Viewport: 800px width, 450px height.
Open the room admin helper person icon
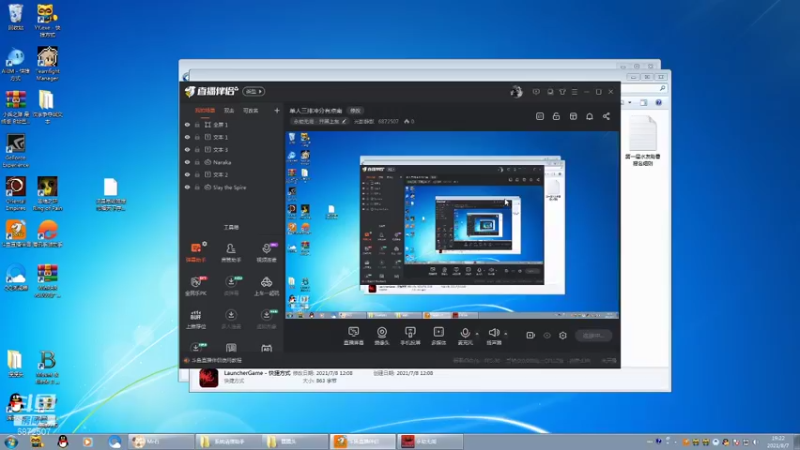pos(231,252)
